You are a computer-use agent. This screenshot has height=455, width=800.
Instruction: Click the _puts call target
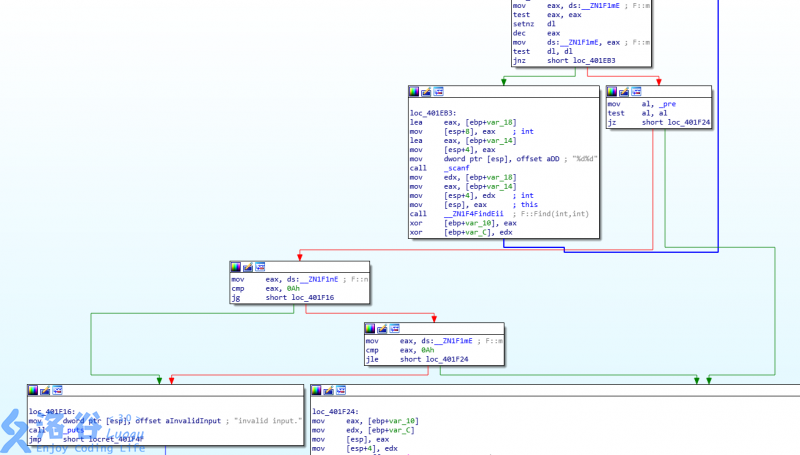[72, 430]
